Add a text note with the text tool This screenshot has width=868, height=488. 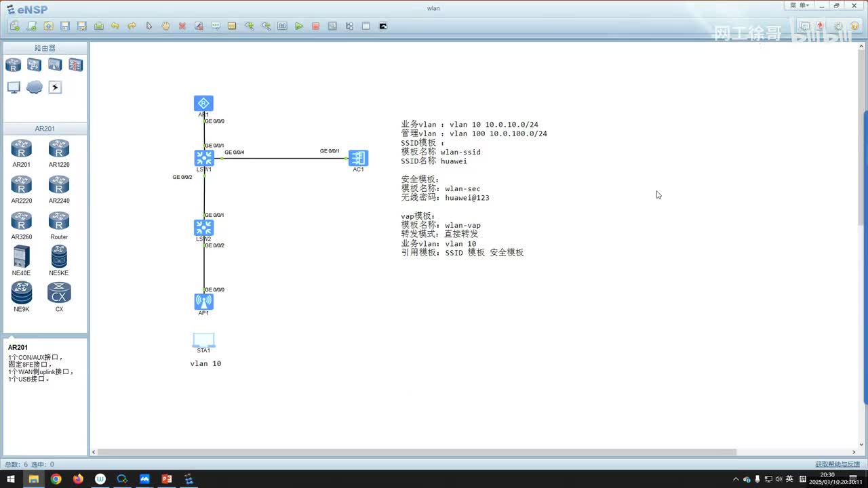(216, 26)
